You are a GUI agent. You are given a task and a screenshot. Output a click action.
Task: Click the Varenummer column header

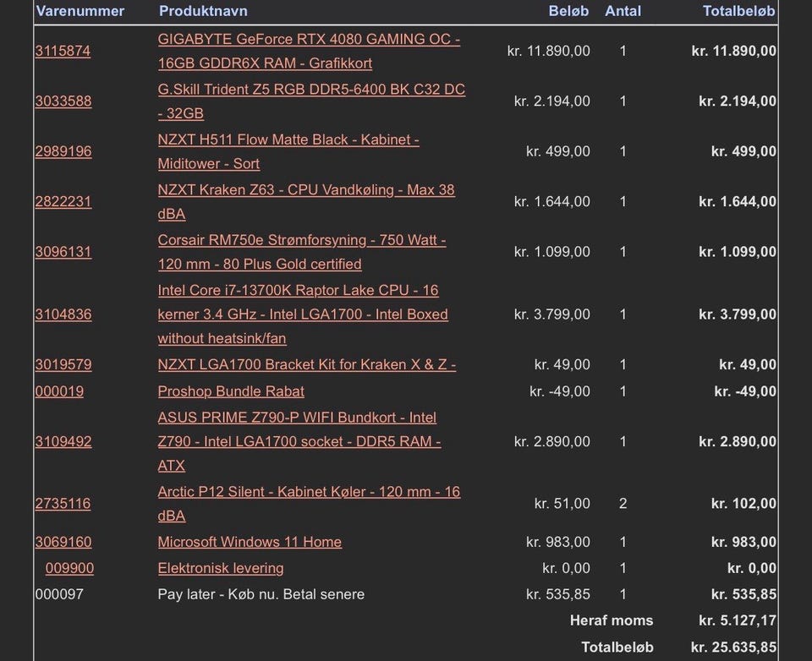coord(80,11)
